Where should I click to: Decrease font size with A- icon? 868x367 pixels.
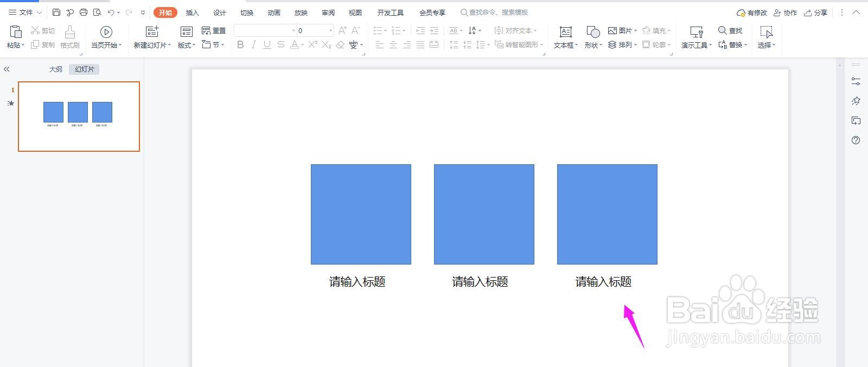tap(356, 30)
